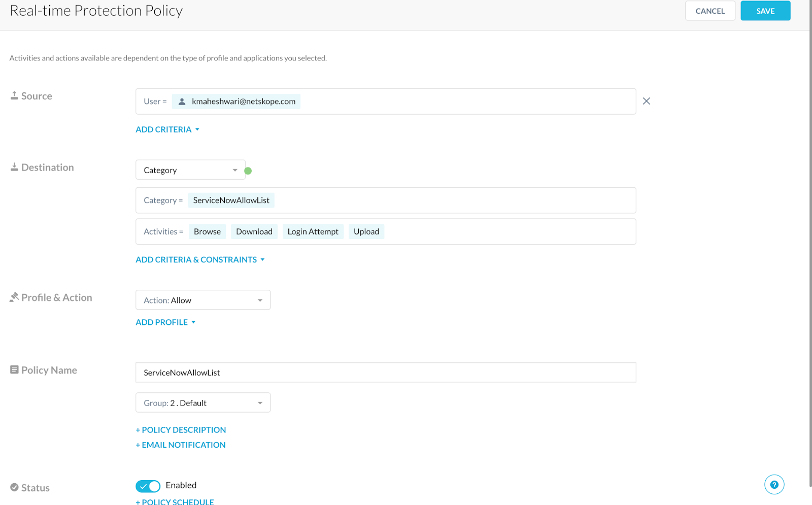
Task: Click the Destination download icon
Action: pyautogui.click(x=14, y=167)
